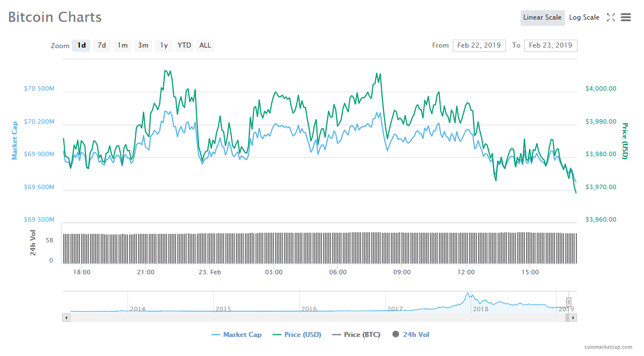Click the 03:00 time axis label
This screenshot has width=644, height=356.
274,272
